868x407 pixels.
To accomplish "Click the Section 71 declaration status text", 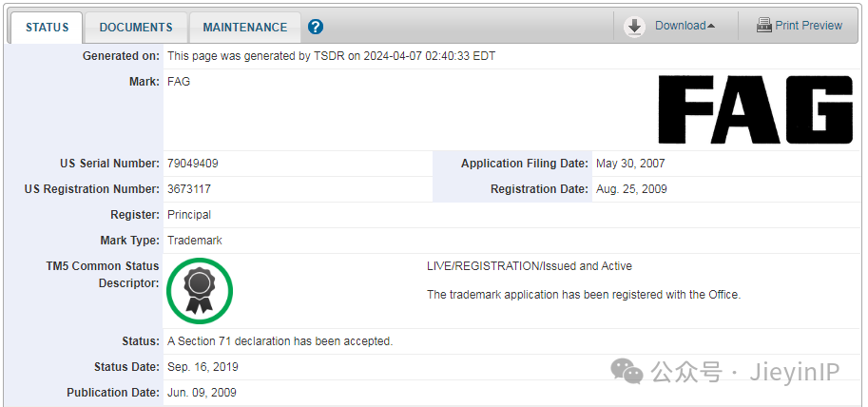I will coord(280,341).
